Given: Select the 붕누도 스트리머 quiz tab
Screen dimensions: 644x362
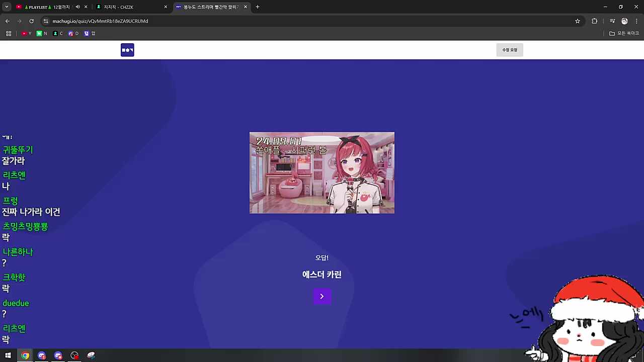Looking at the screenshot, I should point(210,7).
